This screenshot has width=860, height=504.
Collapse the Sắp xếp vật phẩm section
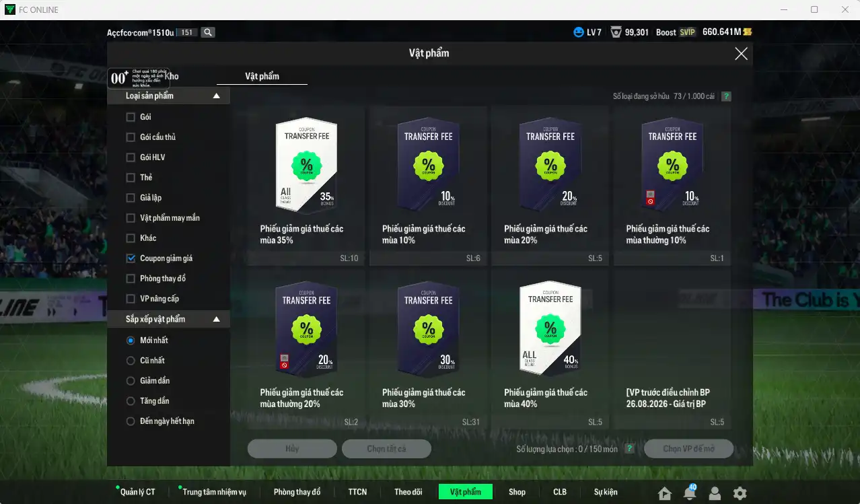tap(216, 319)
